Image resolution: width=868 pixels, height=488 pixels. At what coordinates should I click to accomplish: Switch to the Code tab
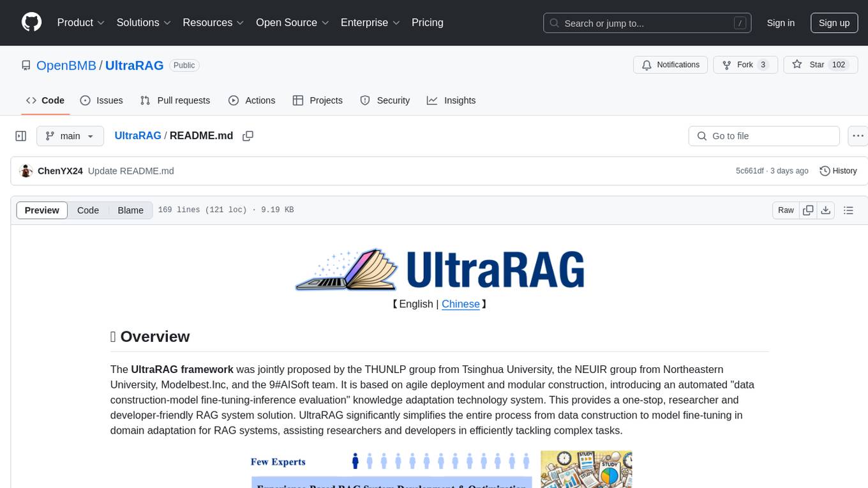45,100
